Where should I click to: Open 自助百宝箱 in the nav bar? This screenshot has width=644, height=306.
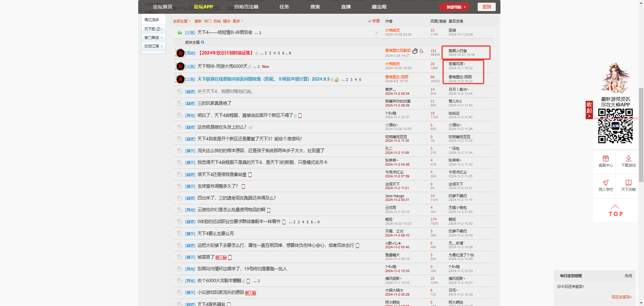pyautogui.click(x=246, y=7)
